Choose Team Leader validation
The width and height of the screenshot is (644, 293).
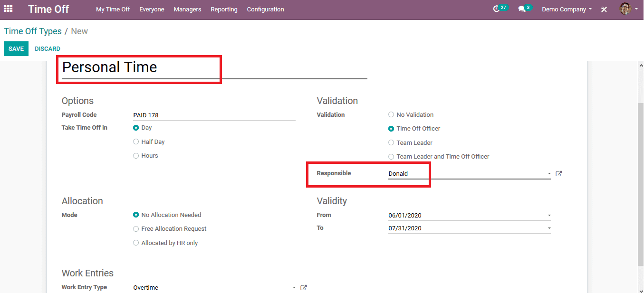[391, 142]
